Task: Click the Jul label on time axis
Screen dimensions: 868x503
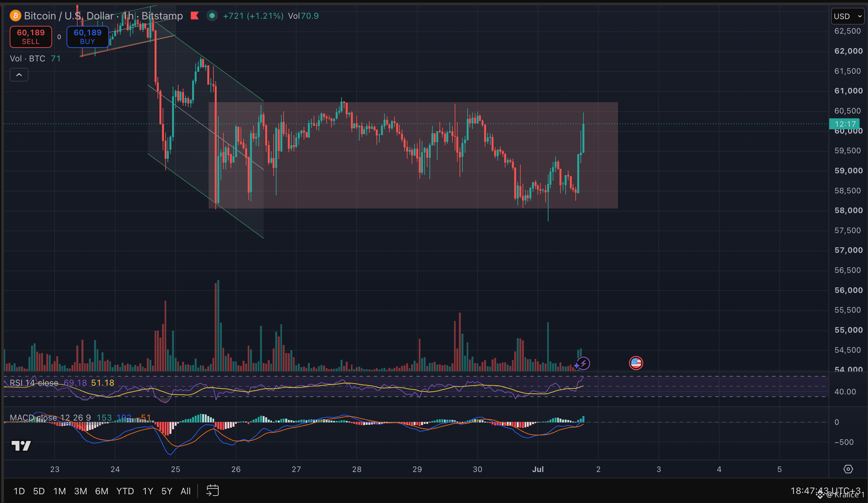Action: (538, 469)
